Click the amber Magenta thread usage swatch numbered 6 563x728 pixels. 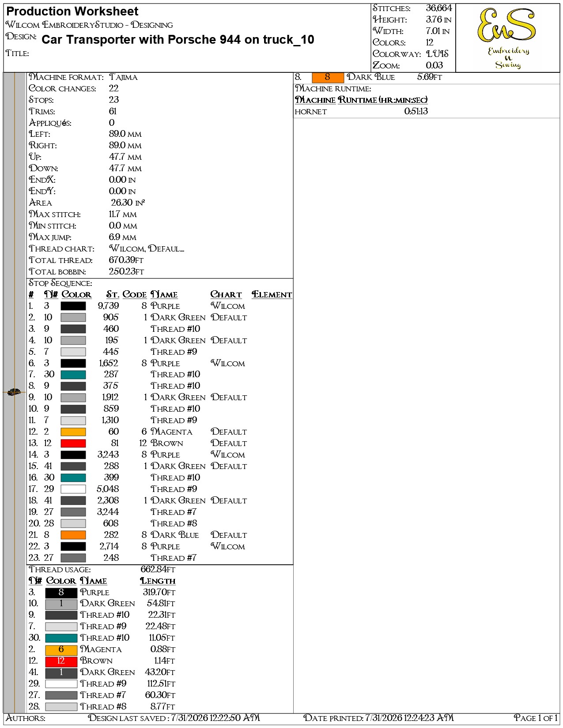tap(61, 649)
